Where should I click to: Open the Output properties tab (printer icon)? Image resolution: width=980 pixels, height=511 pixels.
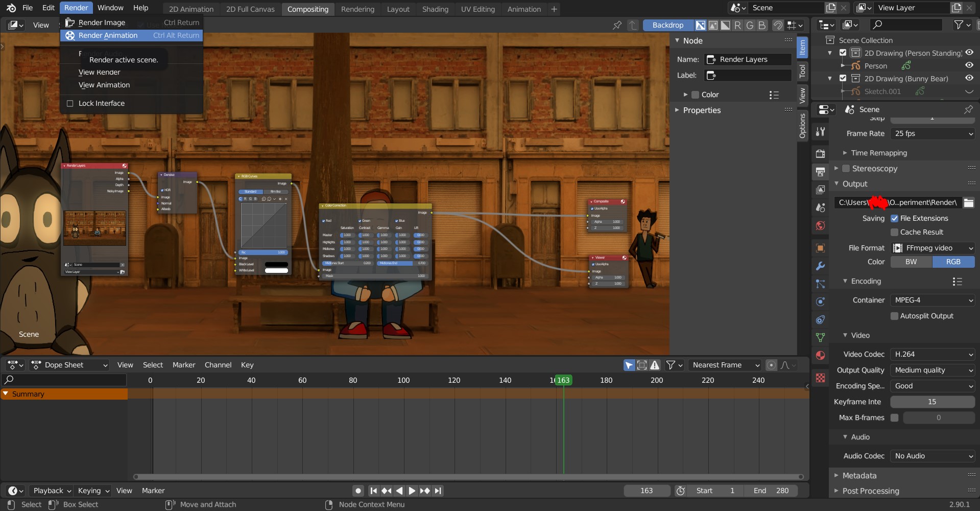click(x=820, y=172)
